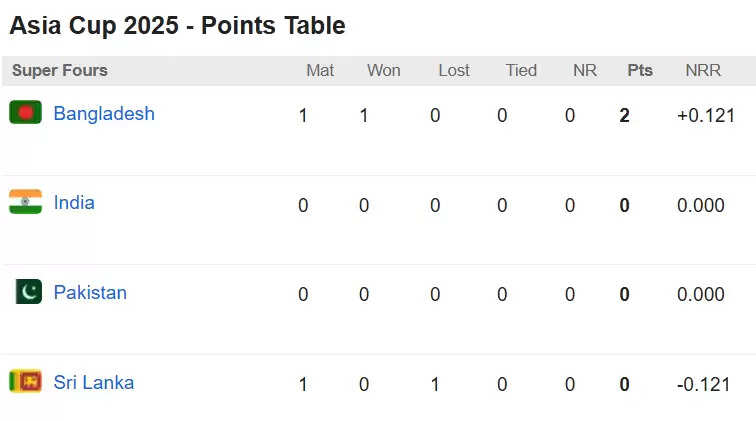Open the Bangladesh team link
Screen dimensions: 756x421
click(104, 114)
